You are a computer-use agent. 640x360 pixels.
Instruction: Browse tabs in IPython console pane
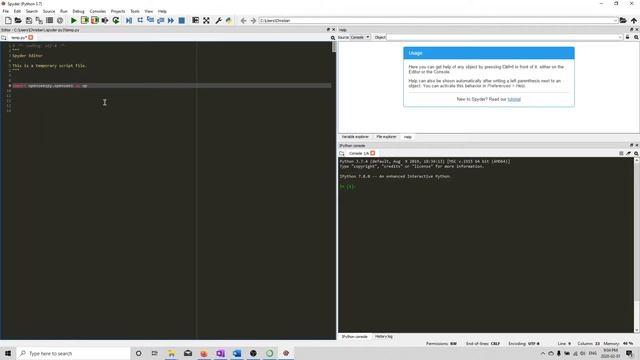[342, 153]
